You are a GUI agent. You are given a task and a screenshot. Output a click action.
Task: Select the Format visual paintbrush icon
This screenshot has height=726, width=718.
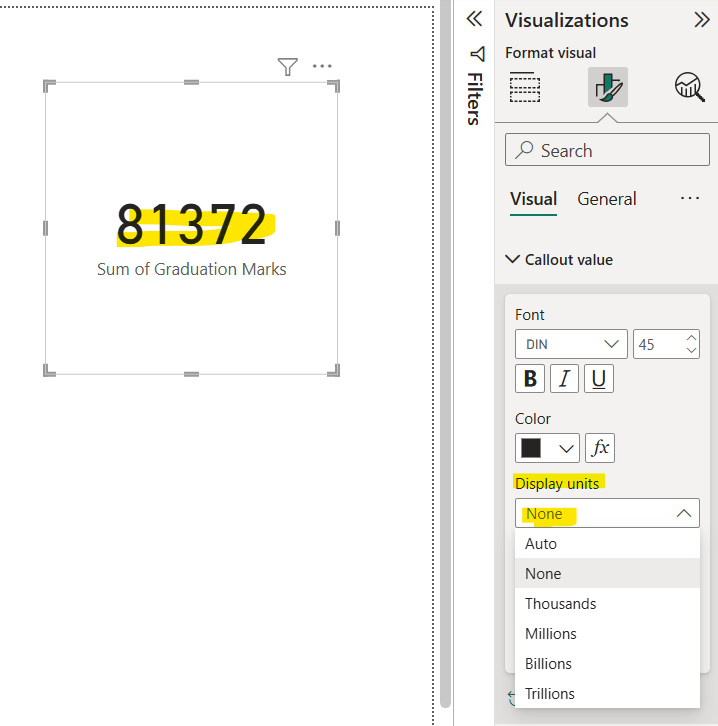pyautogui.click(x=607, y=88)
